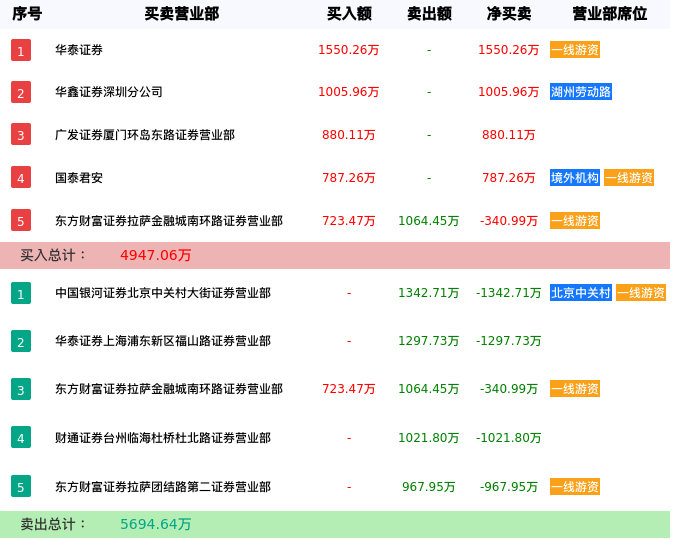Click the green rank 5 badge for 拉萨团结路第二
The image size is (676, 540).
coord(21,486)
